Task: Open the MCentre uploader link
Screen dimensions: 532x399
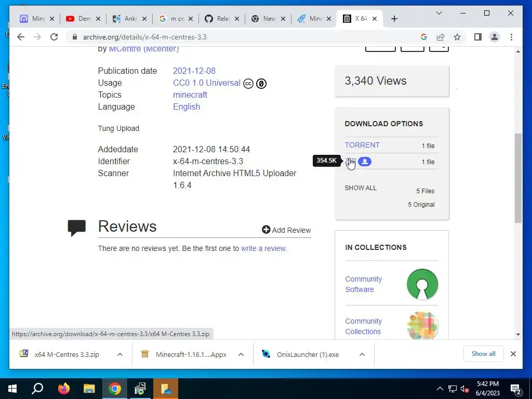Action: pos(144,48)
